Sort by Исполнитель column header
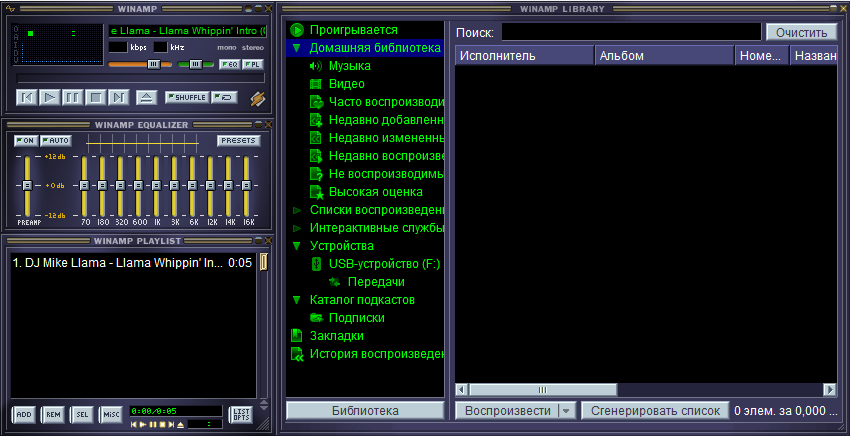Image resolution: width=850 pixels, height=436 pixels. point(525,56)
